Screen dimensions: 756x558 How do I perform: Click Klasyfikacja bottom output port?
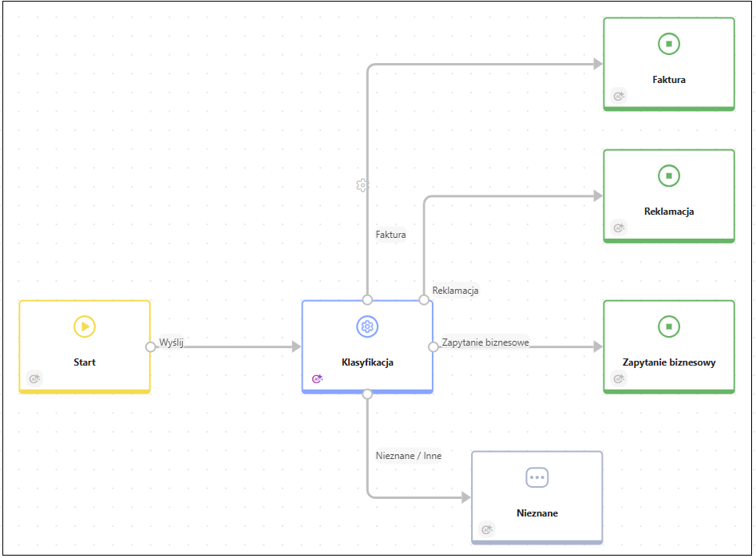point(367,394)
